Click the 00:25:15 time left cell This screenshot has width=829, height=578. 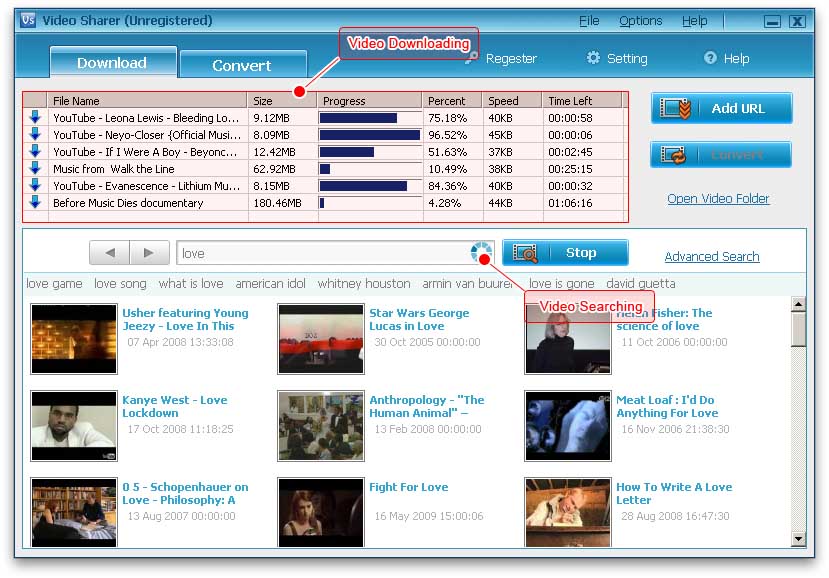(570, 169)
